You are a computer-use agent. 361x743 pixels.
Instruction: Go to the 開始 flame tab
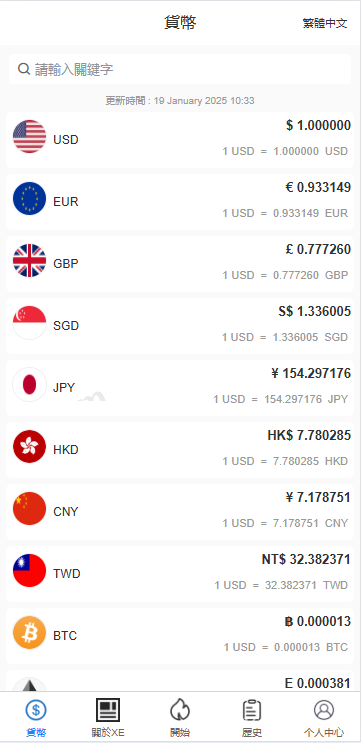[180, 718]
